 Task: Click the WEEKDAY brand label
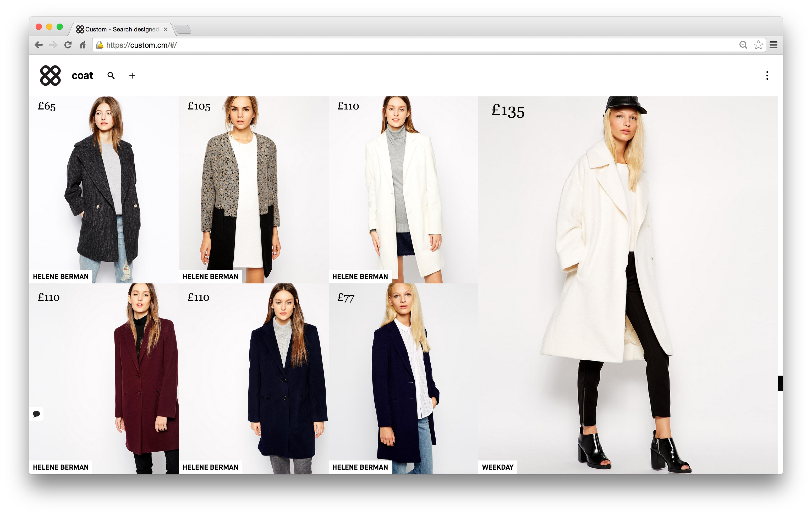(497, 467)
